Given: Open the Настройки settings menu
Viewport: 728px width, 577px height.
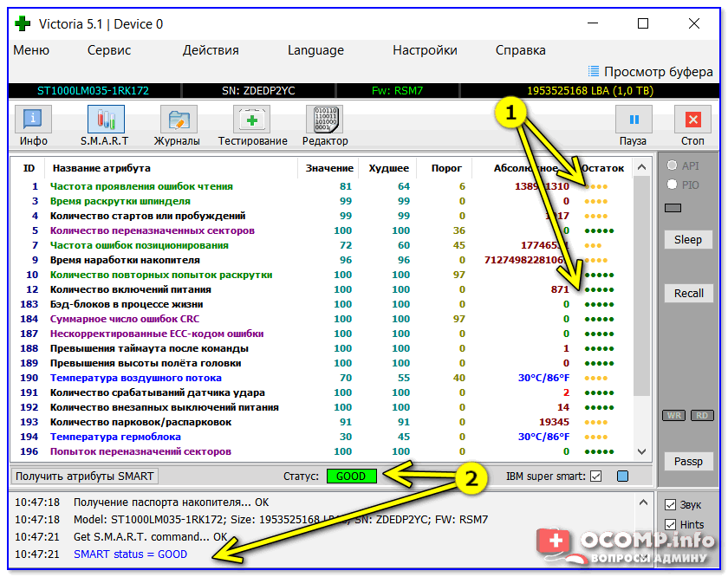Looking at the screenshot, I should click(425, 50).
